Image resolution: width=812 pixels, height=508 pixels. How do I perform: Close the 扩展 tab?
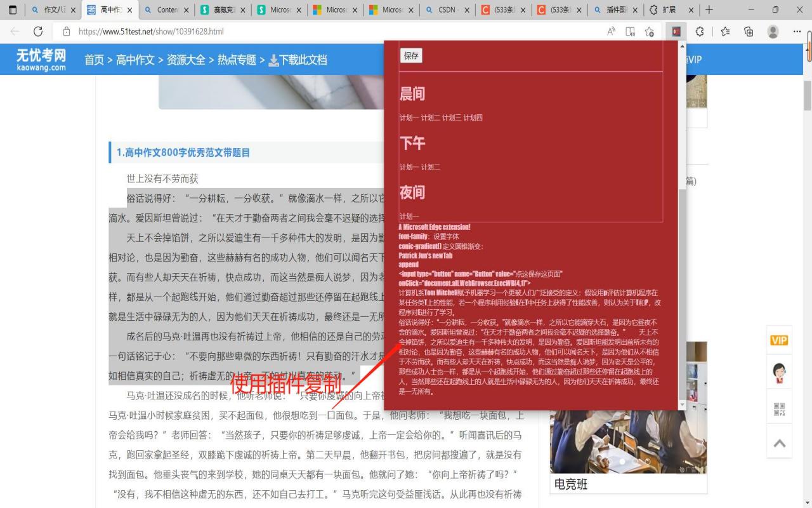(x=691, y=10)
